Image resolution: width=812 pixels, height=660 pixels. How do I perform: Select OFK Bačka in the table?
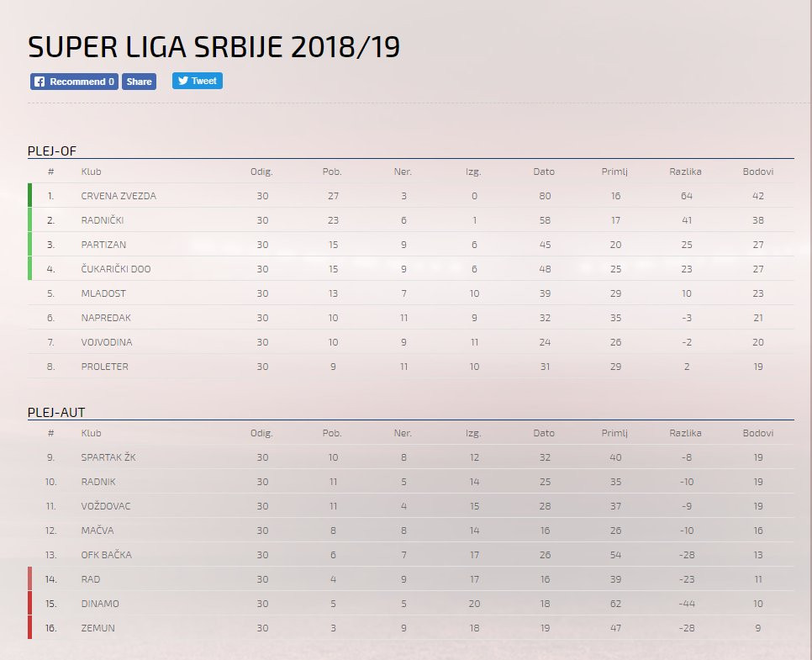point(106,555)
